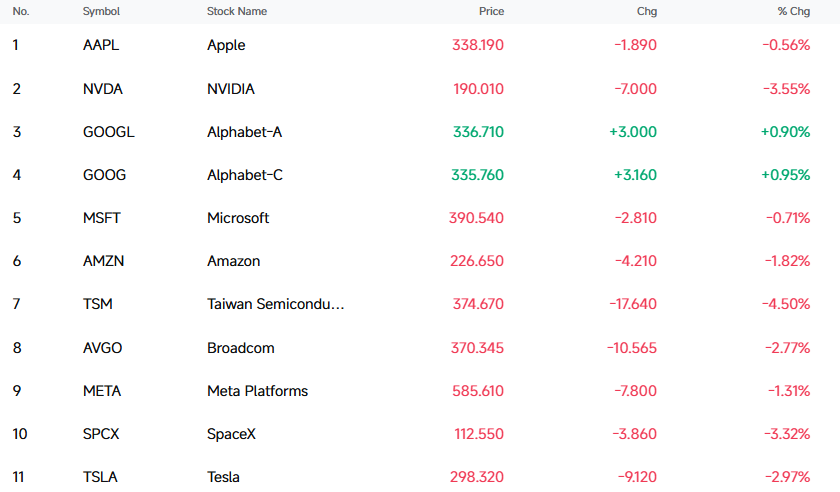Screen dimensions: 840x492
Task: Open the AAPL symbol link
Action: click(x=101, y=45)
